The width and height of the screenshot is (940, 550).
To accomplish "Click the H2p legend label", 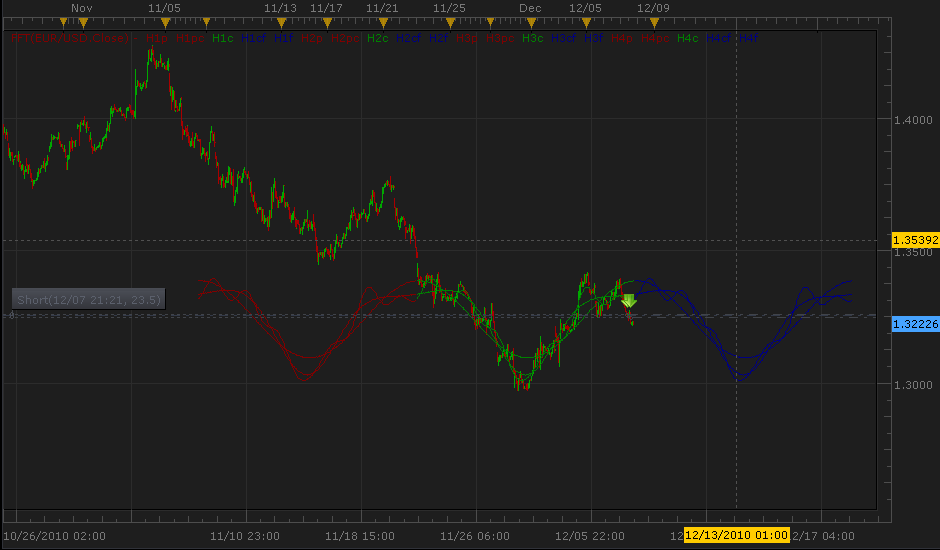I will click(312, 38).
